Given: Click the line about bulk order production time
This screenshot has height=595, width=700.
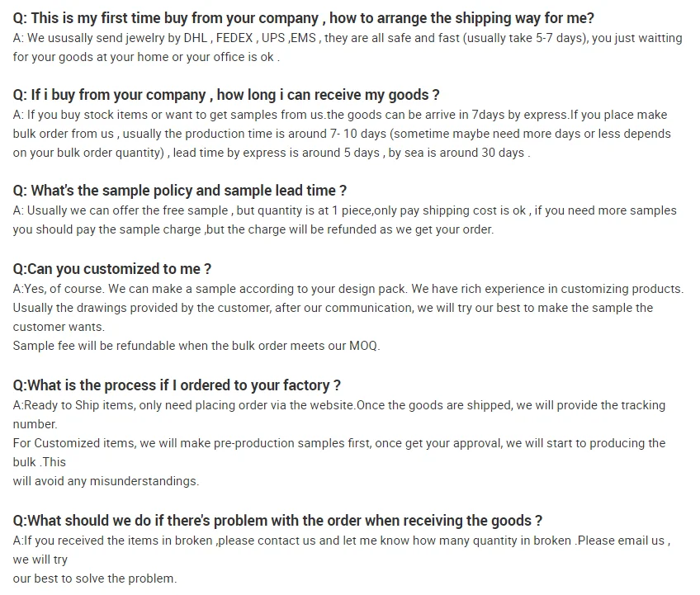Looking at the screenshot, I should point(342,134).
